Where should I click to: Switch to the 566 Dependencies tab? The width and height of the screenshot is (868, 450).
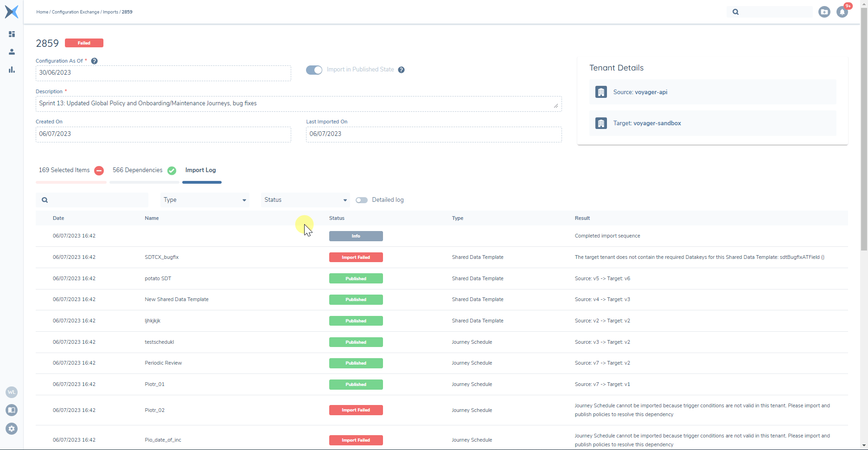[x=137, y=170]
